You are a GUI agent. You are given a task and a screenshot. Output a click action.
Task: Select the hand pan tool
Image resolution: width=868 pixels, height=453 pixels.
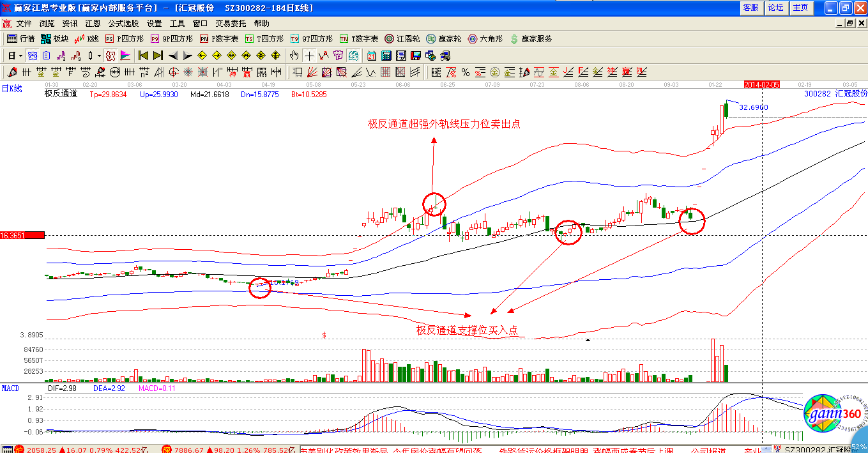(294, 56)
